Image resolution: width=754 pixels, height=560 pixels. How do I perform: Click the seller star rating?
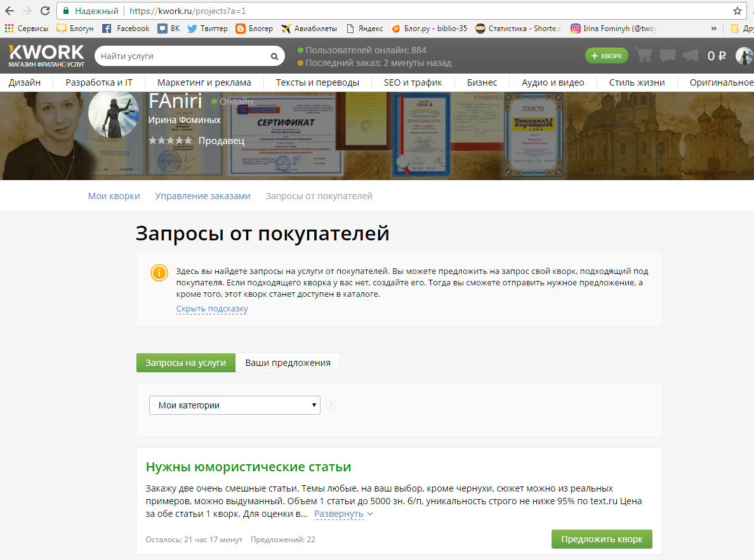pyautogui.click(x=170, y=140)
